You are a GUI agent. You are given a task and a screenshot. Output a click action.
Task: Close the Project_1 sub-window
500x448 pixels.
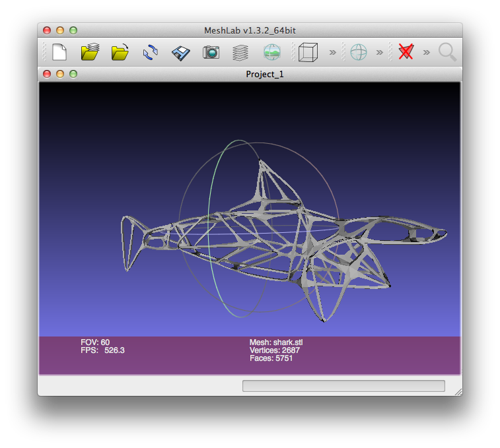(47, 74)
